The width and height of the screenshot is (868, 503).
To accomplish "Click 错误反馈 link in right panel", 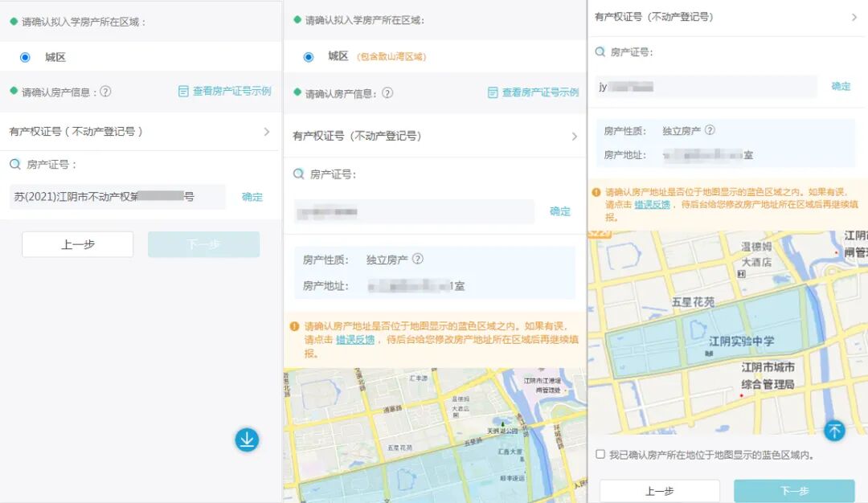I will [x=652, y=205].
